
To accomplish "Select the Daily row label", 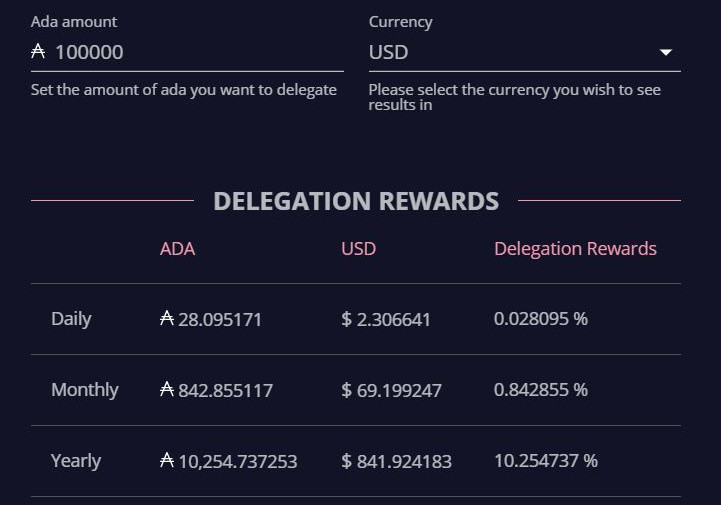I will click(x=71, y=319).
